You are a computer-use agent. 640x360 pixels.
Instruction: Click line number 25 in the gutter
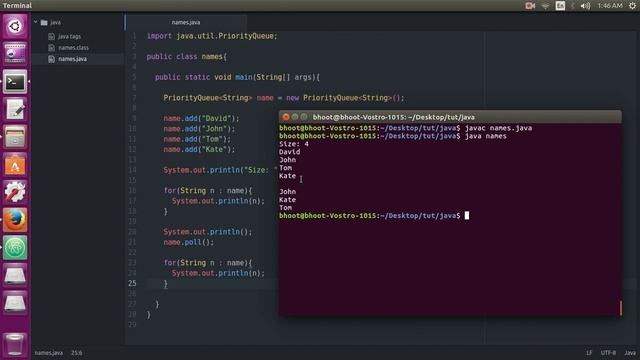pyautogui.click(x=132, y=283)
